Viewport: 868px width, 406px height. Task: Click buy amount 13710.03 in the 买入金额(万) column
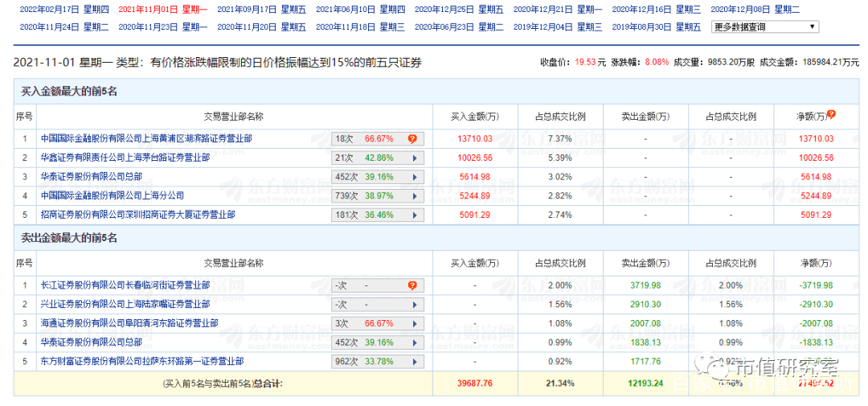click(475, 138)
